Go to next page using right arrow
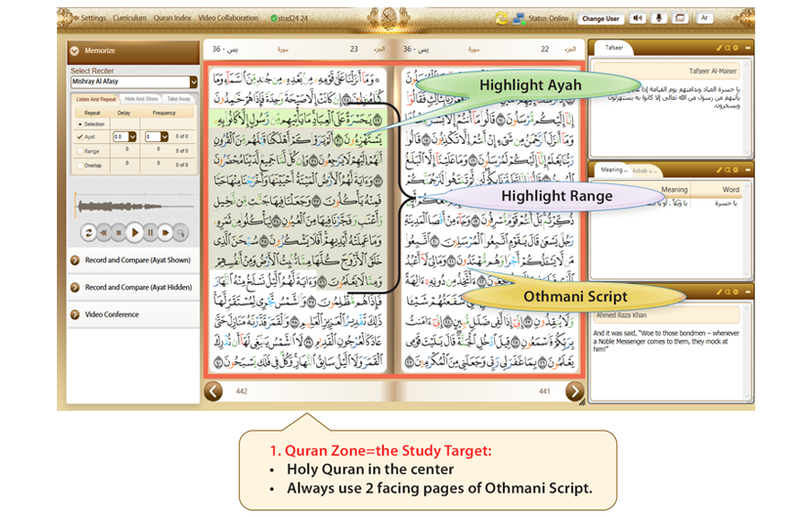The width and height of the screenshot is (812, 517). (575, 391)
